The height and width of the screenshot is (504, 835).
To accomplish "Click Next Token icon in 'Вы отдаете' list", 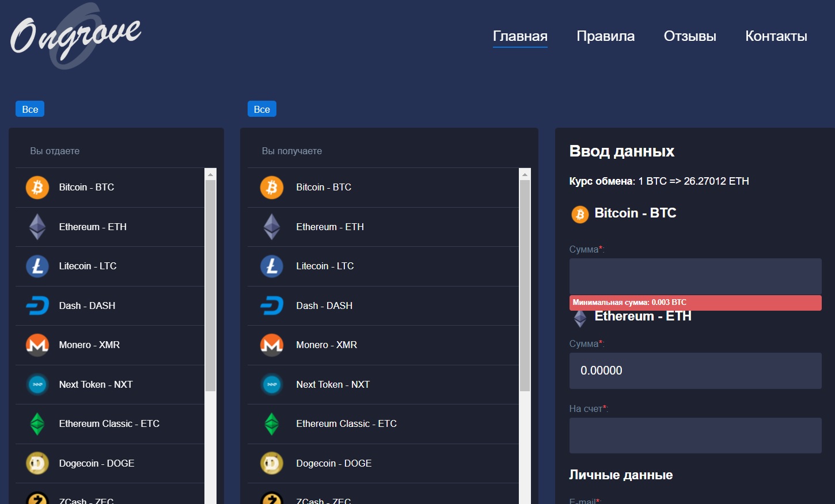I will (37, 384).
